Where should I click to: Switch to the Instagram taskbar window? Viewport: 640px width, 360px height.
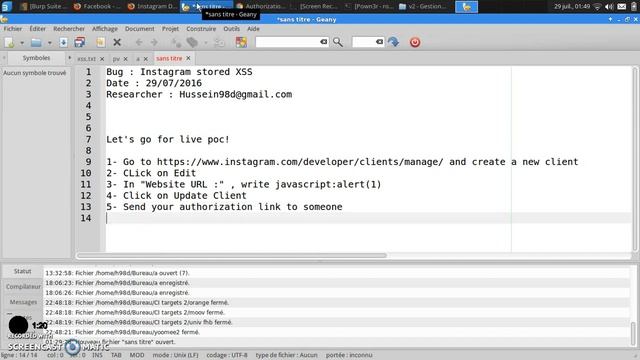[152, 6]
